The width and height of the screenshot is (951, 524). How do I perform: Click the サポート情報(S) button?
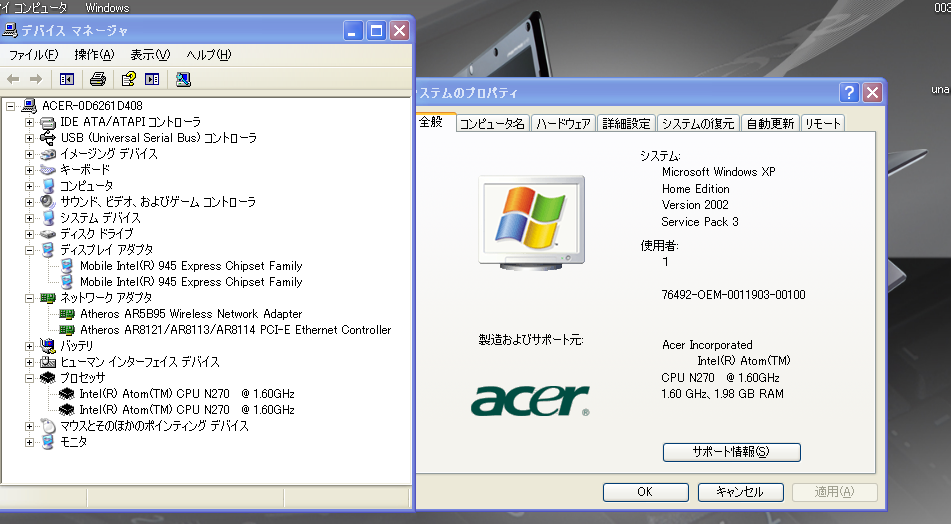tap(731, 452)
